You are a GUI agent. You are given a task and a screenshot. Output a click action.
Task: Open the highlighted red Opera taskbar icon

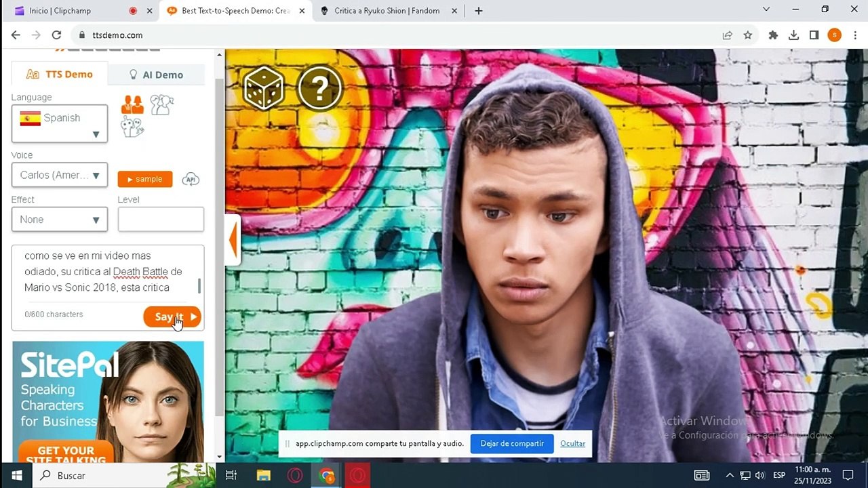coord(359,476)
